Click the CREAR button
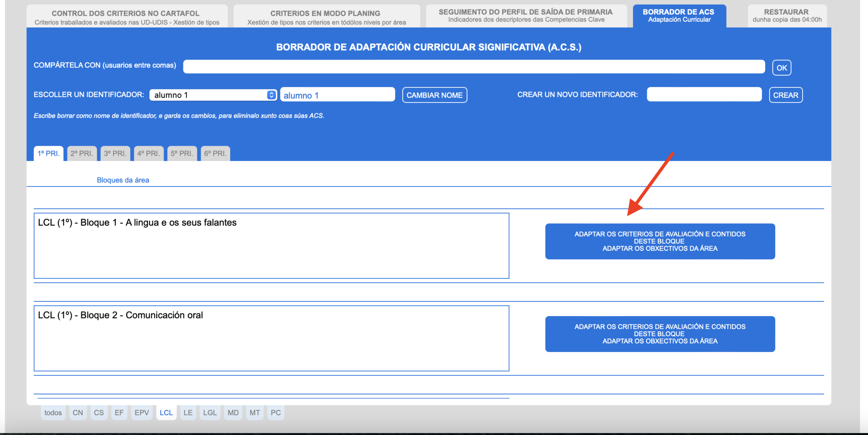The image size is (868, 435). [785, 95]
